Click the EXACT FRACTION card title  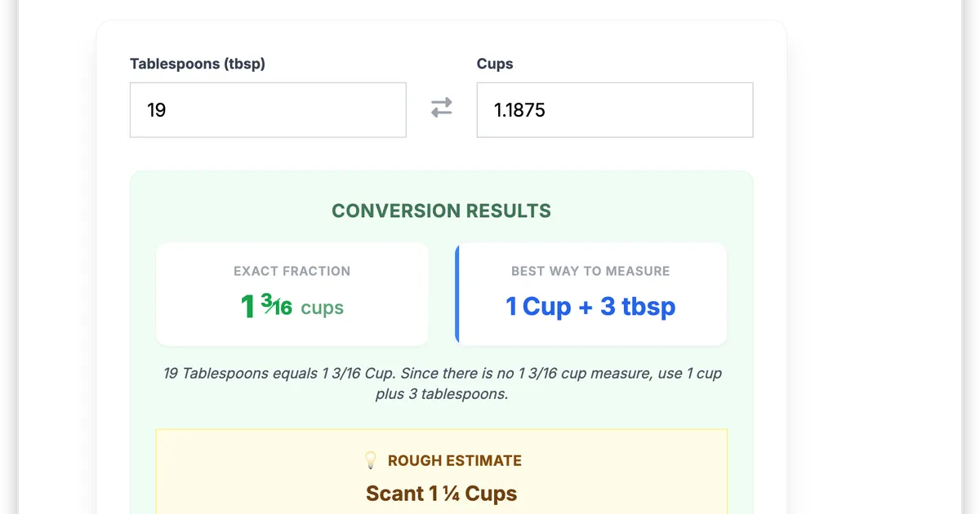[x=292, y=270]
